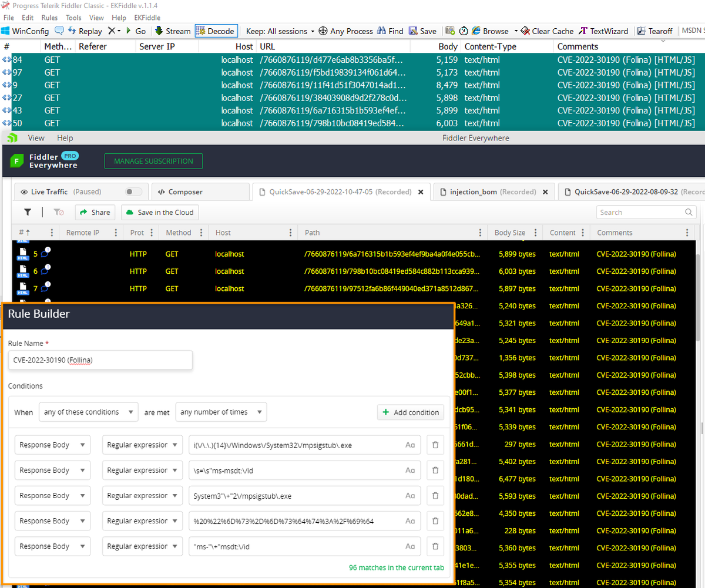Open TextWizard in Fiddler Classic
The width and height of the screenshot is (705, 588).
point(604,31)
